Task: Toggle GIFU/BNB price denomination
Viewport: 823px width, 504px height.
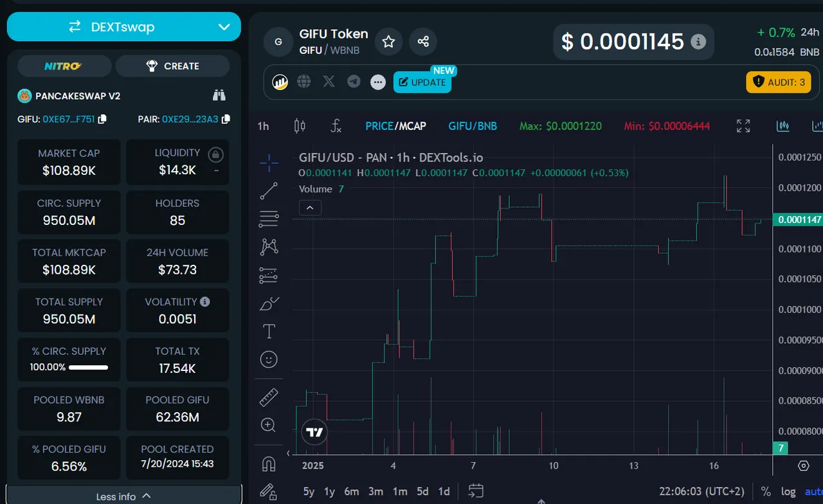Action: (473, 126)
